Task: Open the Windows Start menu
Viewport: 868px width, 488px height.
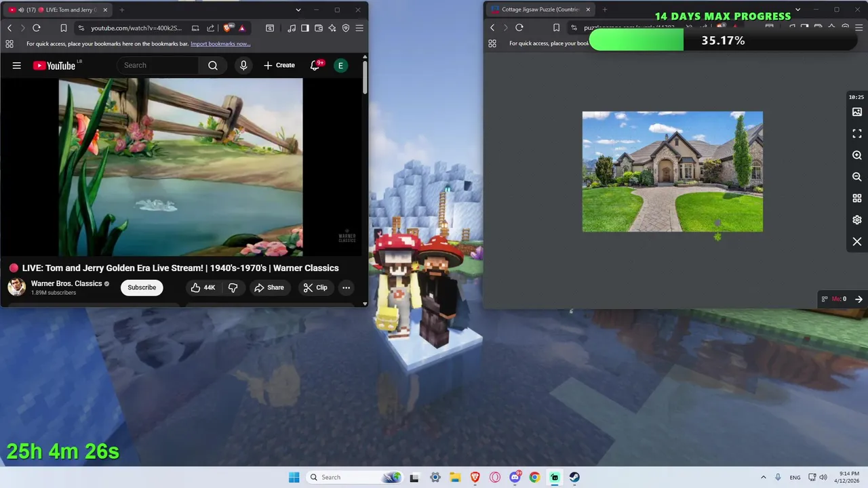Action: pyautogui.click(x=294, y=477)
